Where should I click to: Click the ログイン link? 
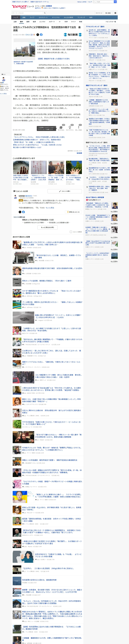(x=38, y=8)
